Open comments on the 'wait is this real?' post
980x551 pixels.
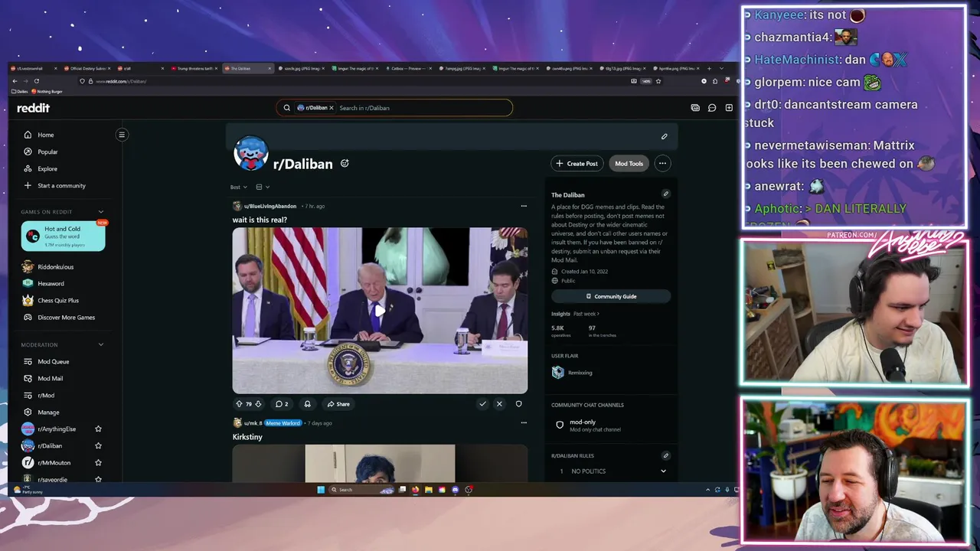coord(282,404)
